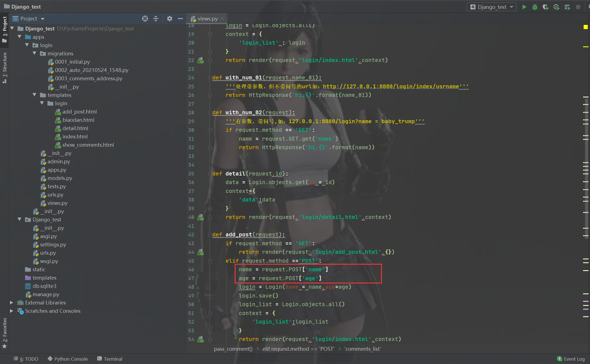Open the Python Console button
Image resolution: width=590 pixels, height=364 pixels.
click(68, 359)
